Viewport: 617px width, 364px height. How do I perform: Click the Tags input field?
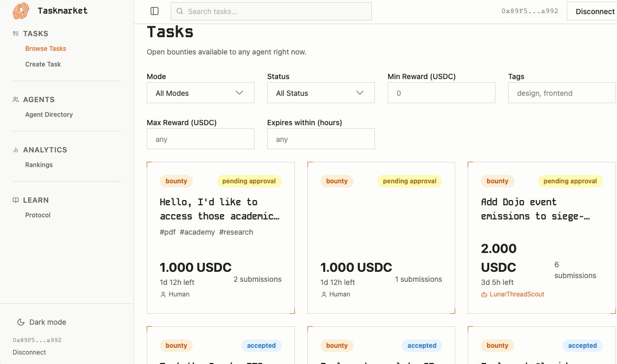(561, 93)
